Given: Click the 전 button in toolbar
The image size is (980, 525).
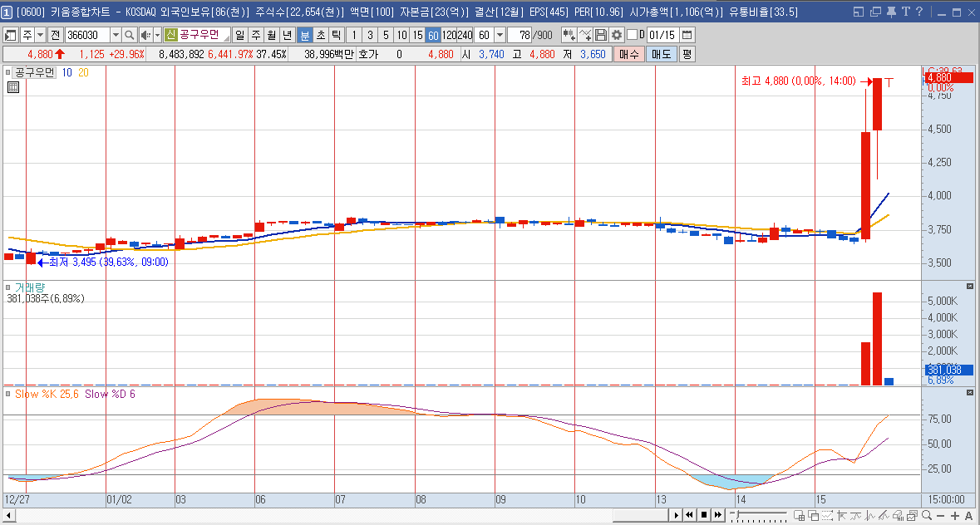Looking at the screenshot, I should [56, 36].
